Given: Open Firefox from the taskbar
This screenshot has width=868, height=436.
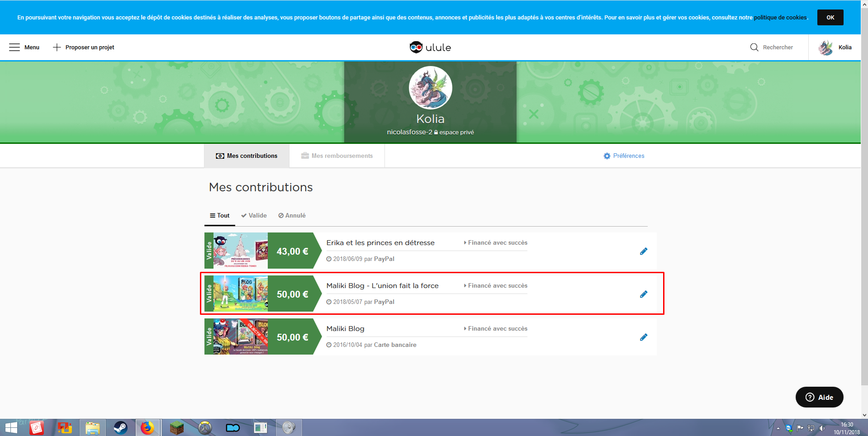Looking at the screenshot, I should 147,427.
